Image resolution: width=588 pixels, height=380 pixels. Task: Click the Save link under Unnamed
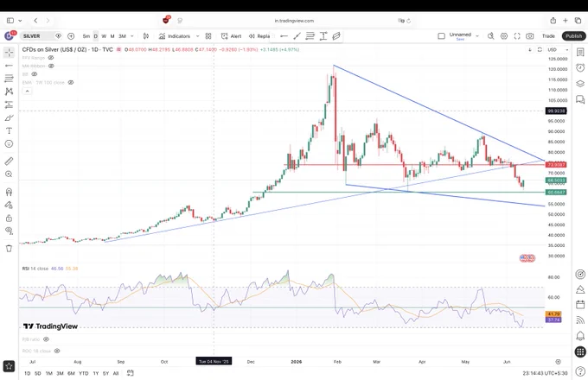[460, 40]
